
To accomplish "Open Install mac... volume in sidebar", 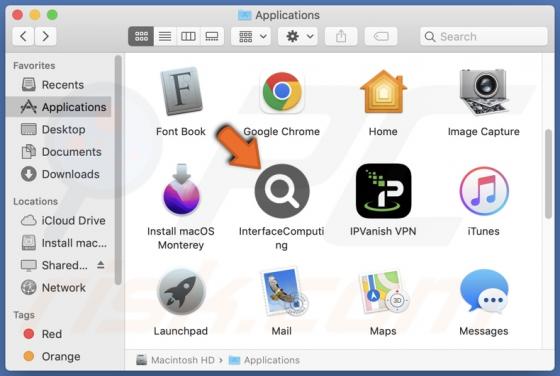I will click(x=59, y=243).
